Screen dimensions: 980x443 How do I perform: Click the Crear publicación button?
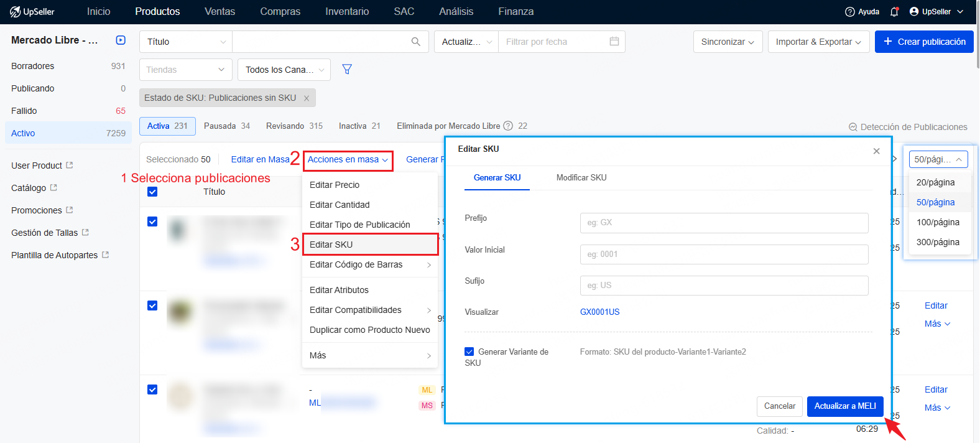coord(924,42)
